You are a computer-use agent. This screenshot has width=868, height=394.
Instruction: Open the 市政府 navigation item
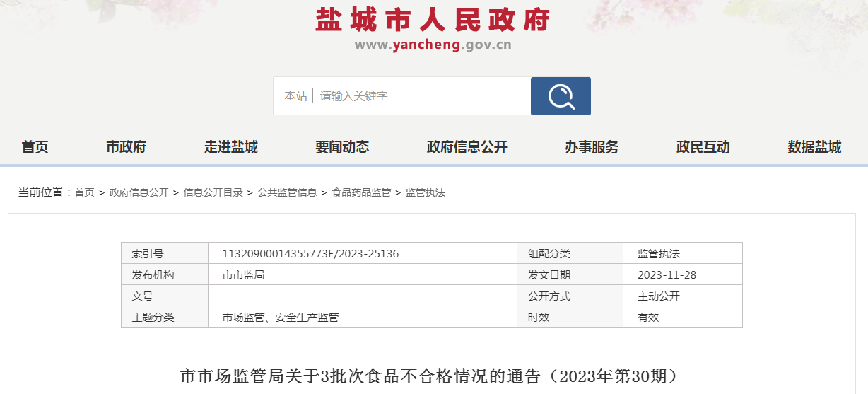126,147
